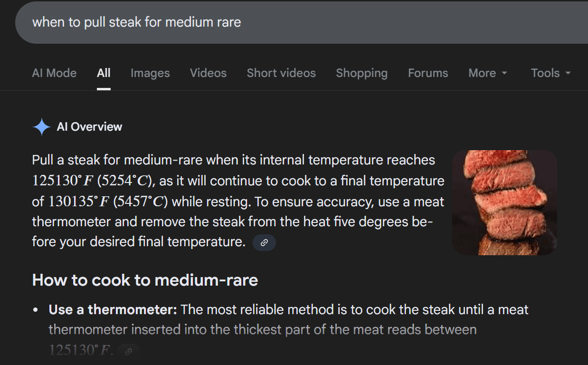Go to the Short videos tab

click(x=281, y=73)
